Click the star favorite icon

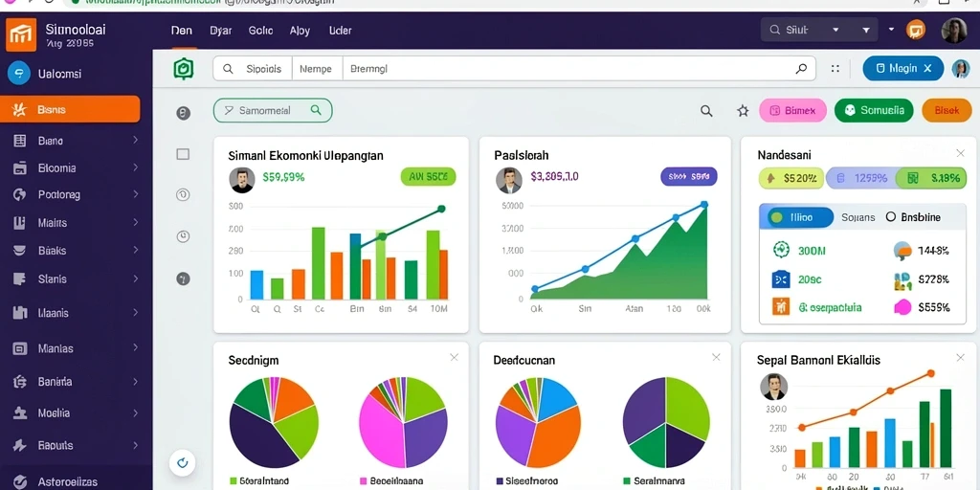[743, 111]
